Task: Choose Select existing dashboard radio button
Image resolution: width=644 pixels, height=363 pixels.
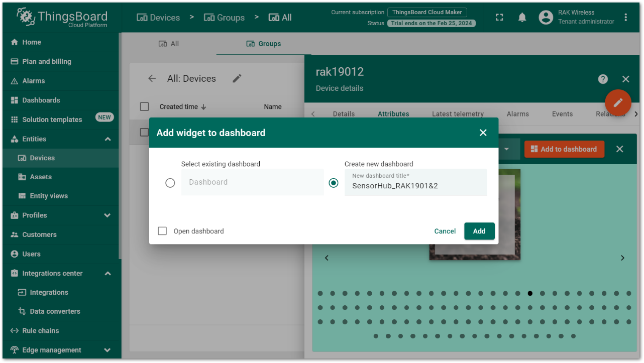Action: pos(170,183)
